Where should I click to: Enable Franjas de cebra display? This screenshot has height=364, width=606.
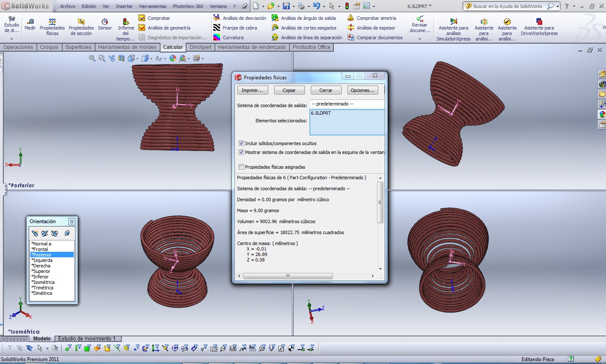click(235, 28)
